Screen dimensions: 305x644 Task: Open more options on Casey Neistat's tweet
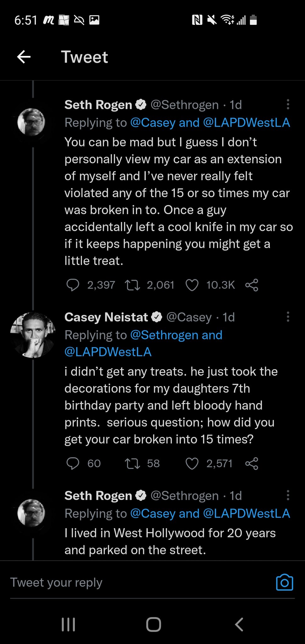tap(288, 317)
